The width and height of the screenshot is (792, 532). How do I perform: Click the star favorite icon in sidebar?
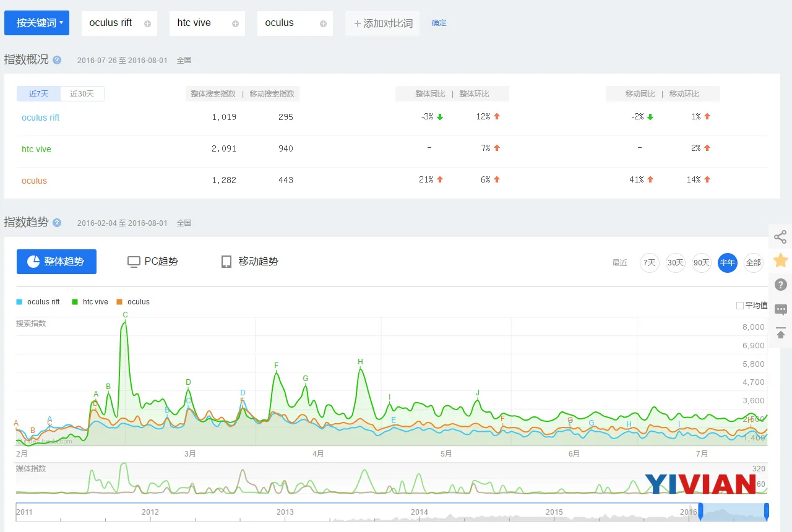[x=780, y=260]
